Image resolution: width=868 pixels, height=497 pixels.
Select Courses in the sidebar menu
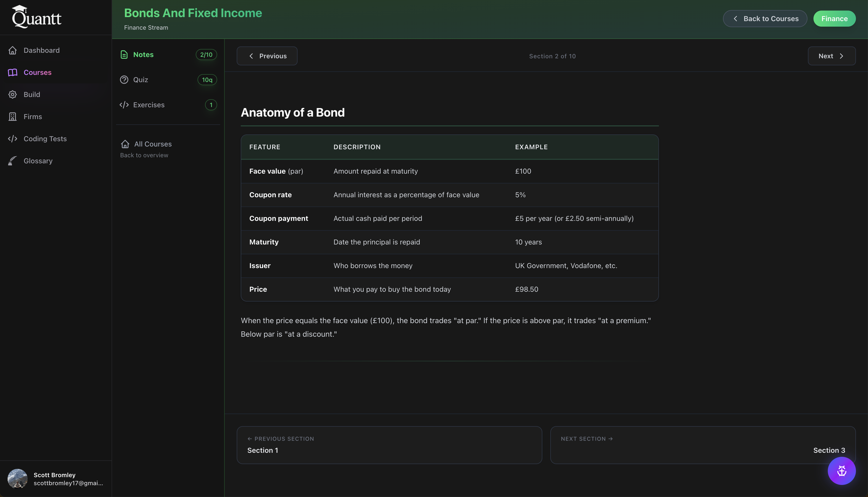tap(37, 72)
